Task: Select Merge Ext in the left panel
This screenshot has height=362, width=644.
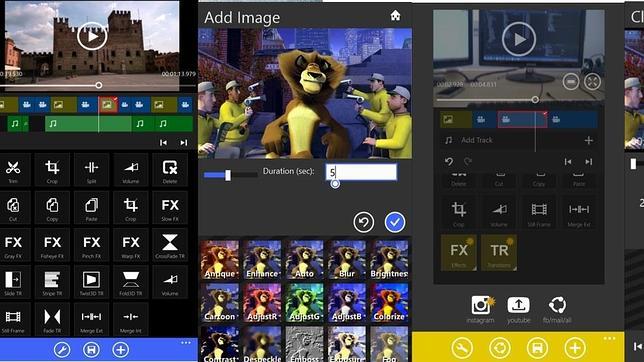Action: pos(91,319)
